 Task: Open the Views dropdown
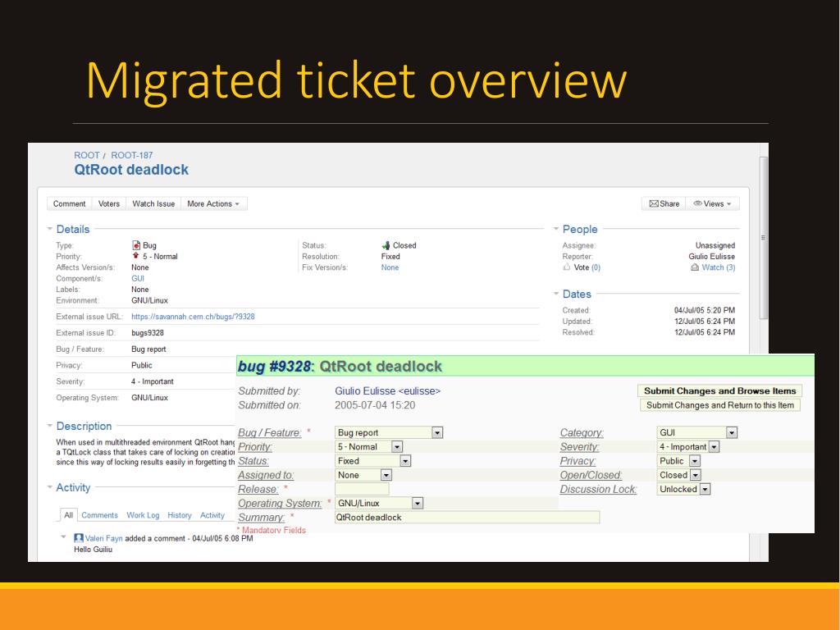click(x=713, y=203)
